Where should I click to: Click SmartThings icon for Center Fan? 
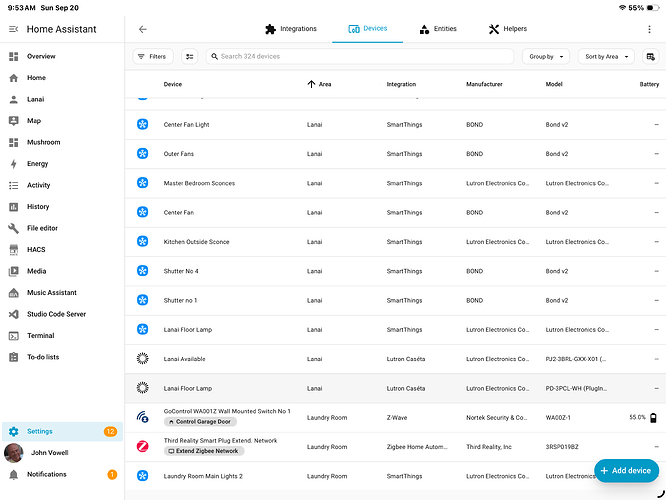click(x=143, y=212)
